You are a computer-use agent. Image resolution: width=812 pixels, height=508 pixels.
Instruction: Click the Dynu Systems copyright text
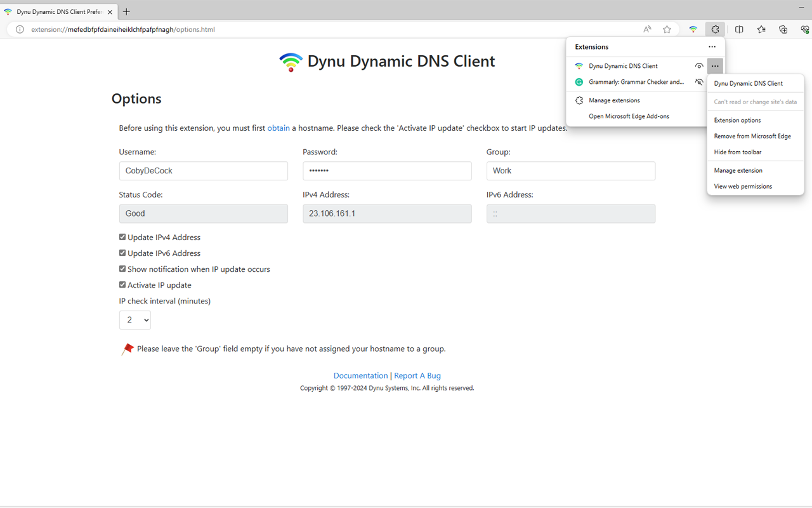pos(387,388)
